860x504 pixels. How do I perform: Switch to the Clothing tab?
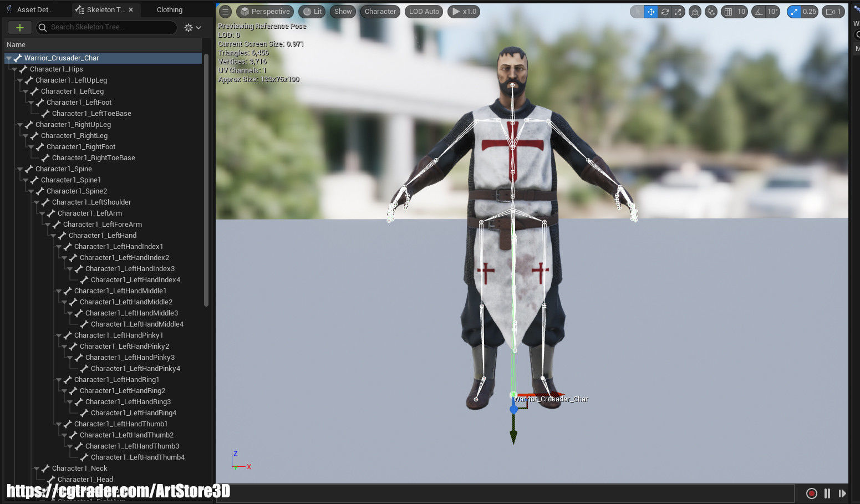tap(169, 9)
